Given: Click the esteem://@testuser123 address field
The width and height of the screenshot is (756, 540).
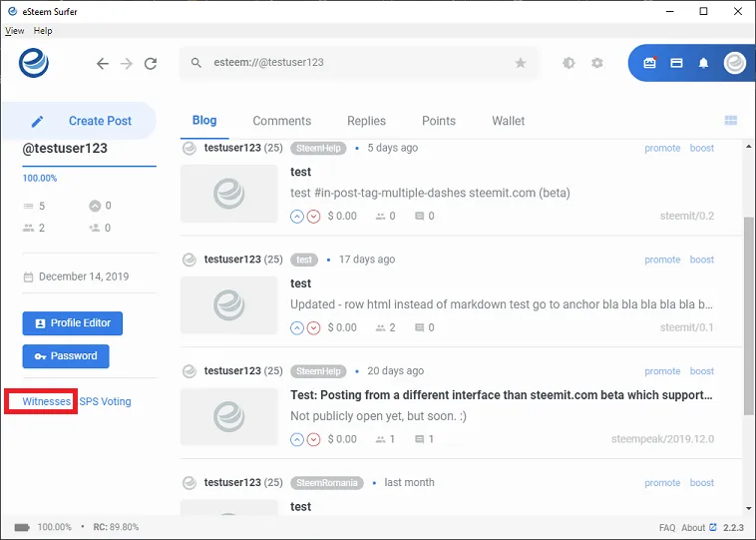Looking at the screenshot, I should click(x=359, y=63).
